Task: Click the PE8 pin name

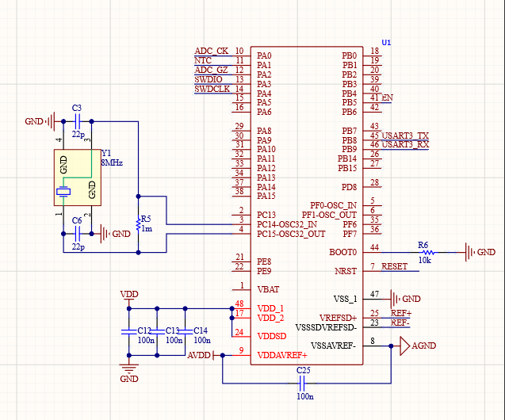Action: pyautogui.click(x=264, y=262)
